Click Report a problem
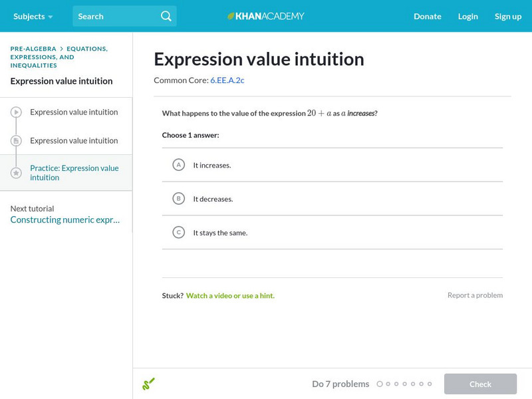The width and height of the screenshot is (532, 399). [x=476, y=295]
